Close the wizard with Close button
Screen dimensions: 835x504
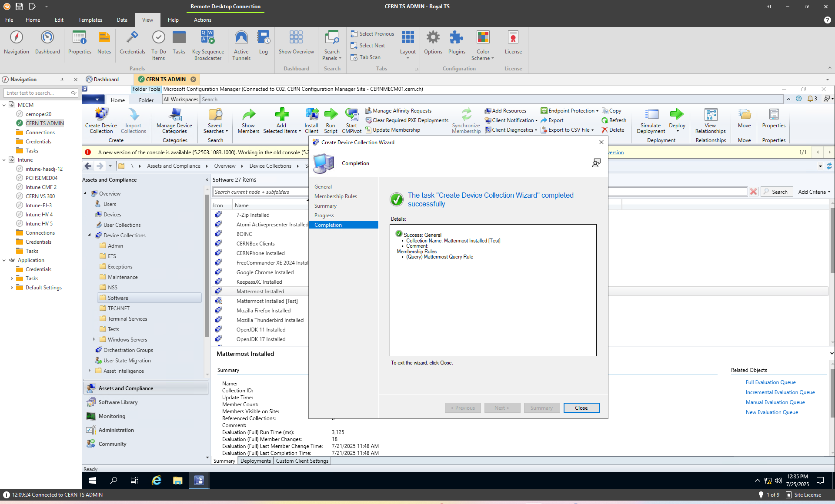[x=581, y=408]
